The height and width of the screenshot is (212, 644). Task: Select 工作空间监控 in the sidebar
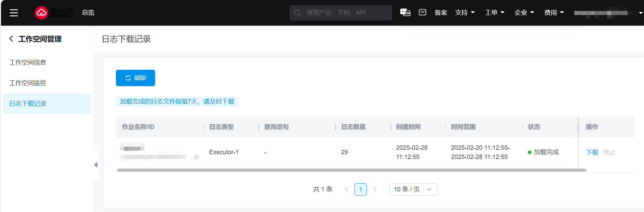click(28, 83)
